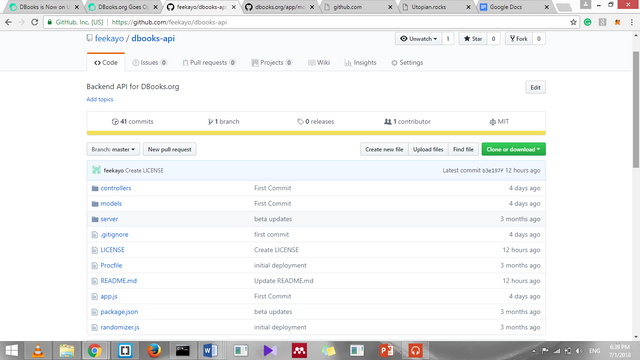Go back with the browser back arrow
The height and width of the screenshot is (360, 640).
[9, 22]
